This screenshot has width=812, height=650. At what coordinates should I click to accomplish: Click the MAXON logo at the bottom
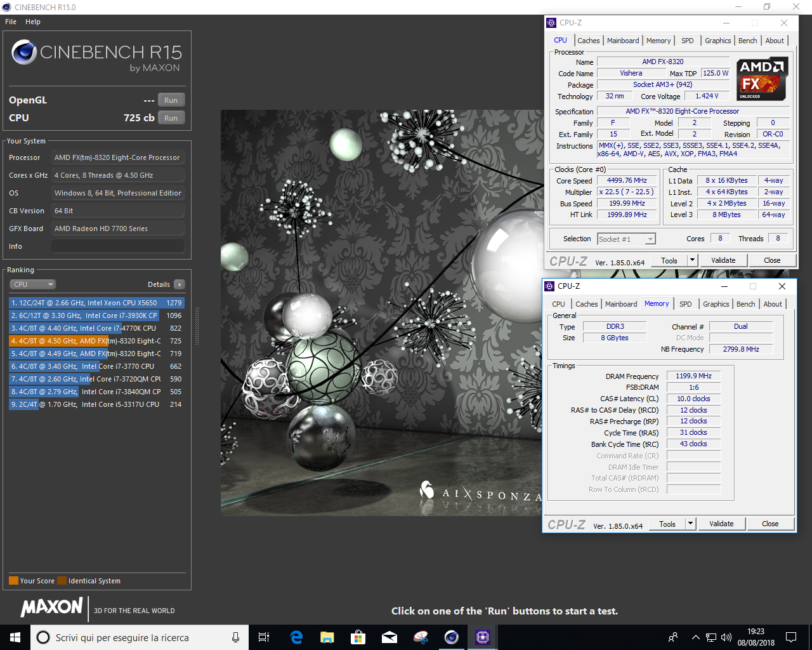pos(51,607)
